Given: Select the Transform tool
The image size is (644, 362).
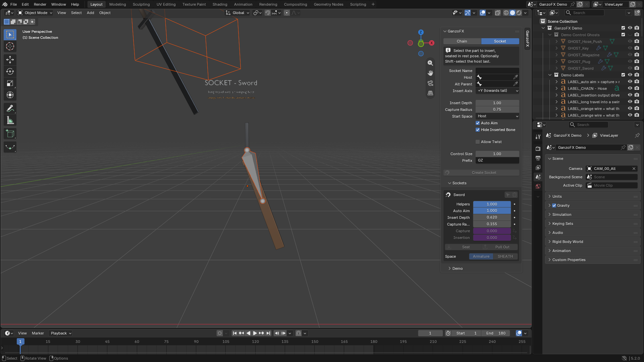Looking at the screenshot, I should point(10,95).
